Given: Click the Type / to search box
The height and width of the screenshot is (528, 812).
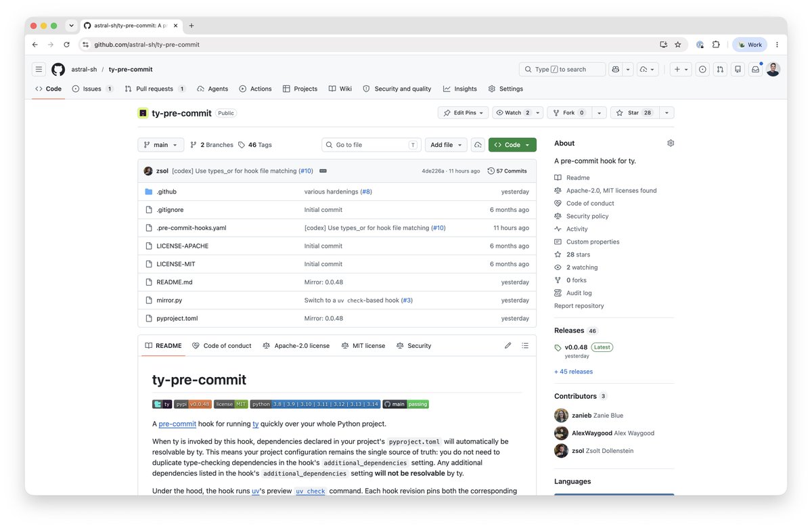Looking at the screenshot, I should [x=562, y=69].
